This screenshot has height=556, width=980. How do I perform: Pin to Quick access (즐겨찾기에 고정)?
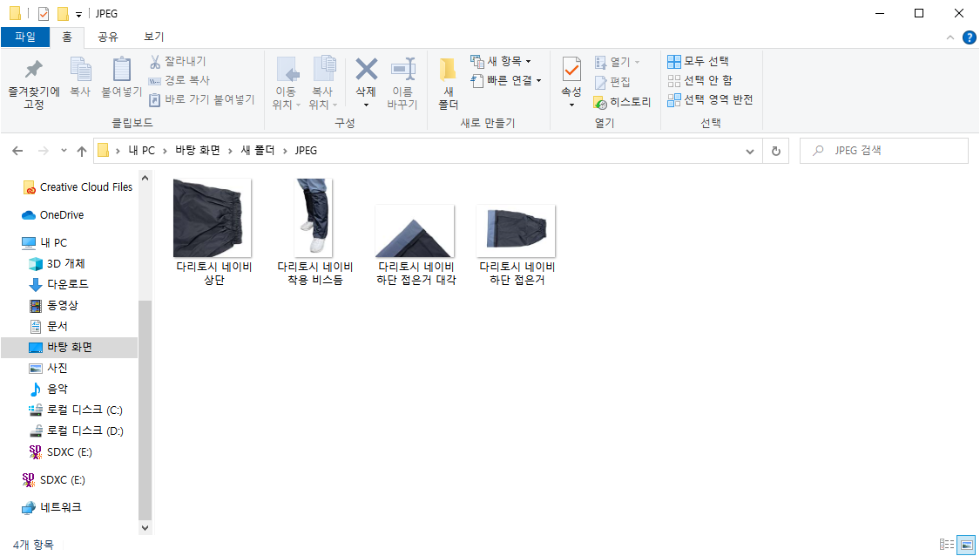[x=34, y=84]
